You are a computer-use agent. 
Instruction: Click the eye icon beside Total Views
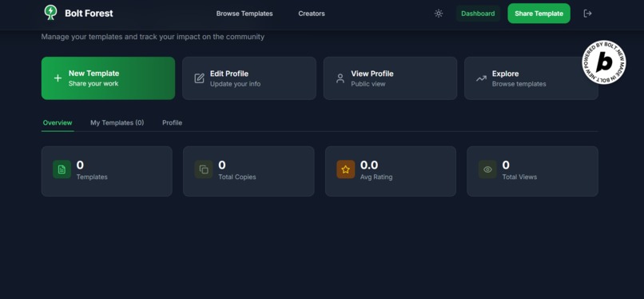[x=487, y=169]
